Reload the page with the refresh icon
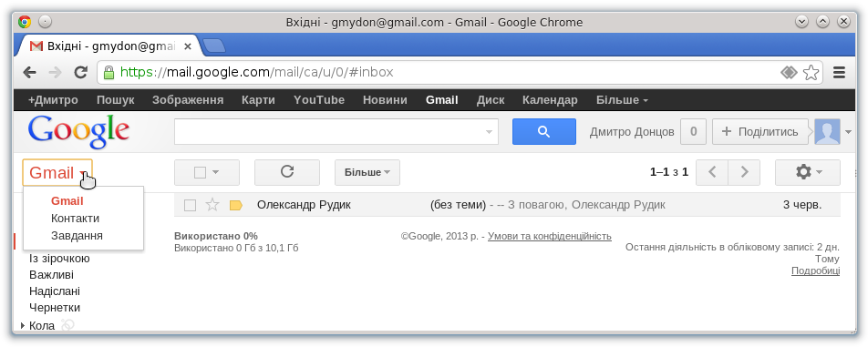The height and width of the screenshot is (347, 868). [x=81, y=72]
